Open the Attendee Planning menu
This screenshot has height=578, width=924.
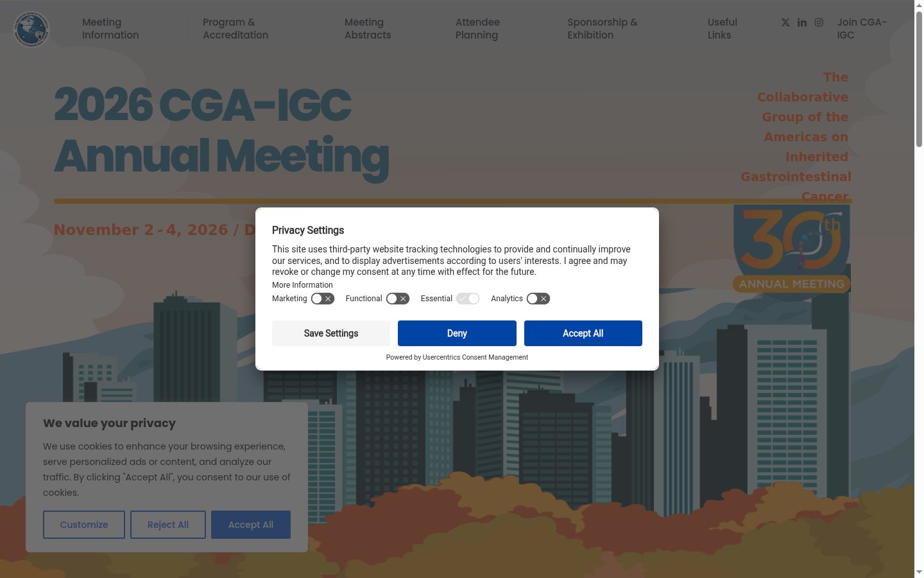(477, 29)
